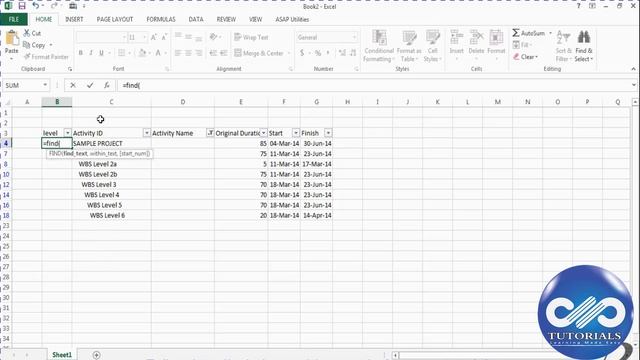640x360 pixels.
Task: Collapse the ribbon with the arrow
Action: [x=633, y=69]
